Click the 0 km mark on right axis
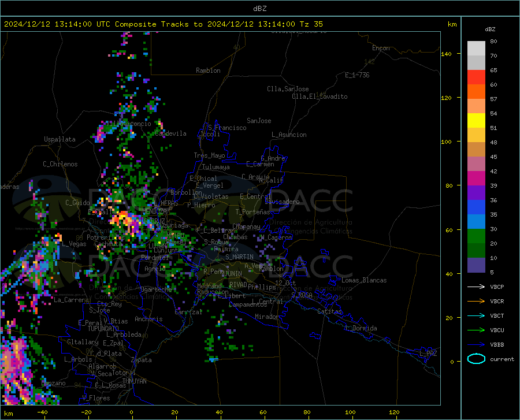520x420 pixels. (452, 362)
